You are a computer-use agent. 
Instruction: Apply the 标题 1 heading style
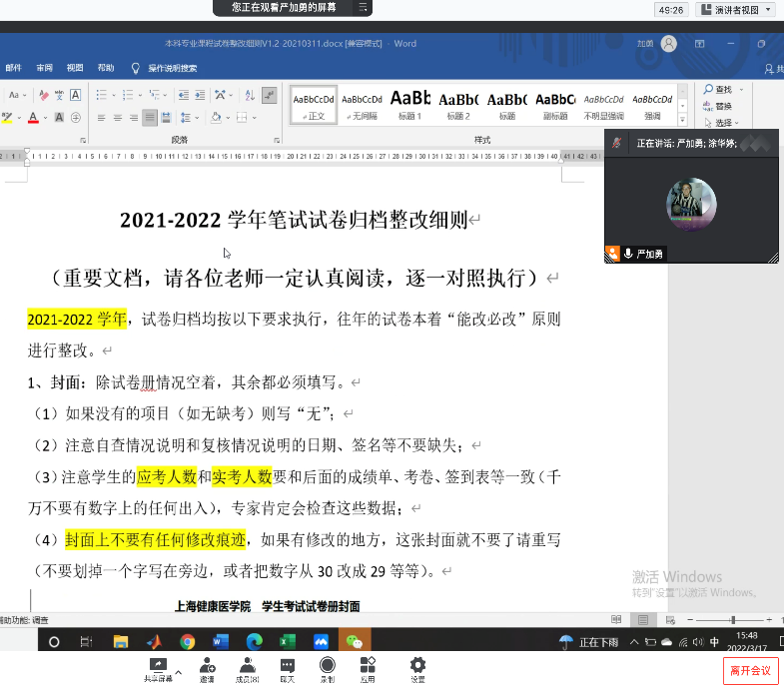click(409, 104)
